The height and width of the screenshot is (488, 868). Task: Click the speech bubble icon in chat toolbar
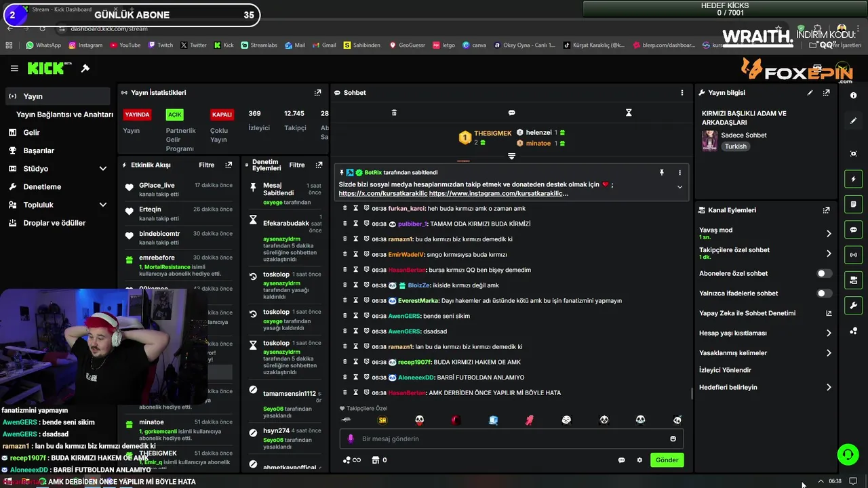[511, 113]
